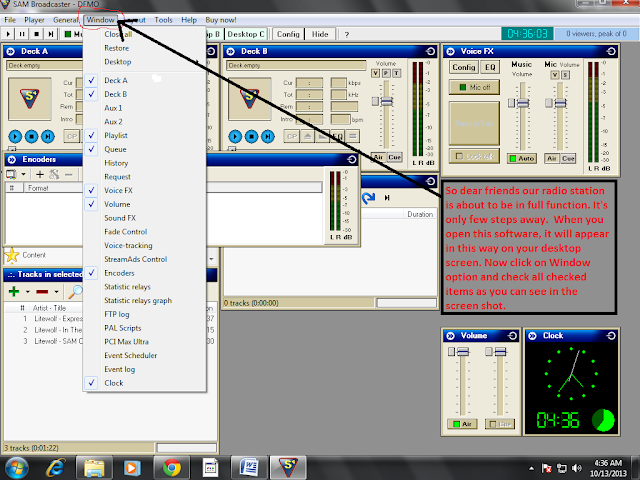The height and width of the screenshot is (480, 640).
Task: Click the Deck B CP button
Action: tap(292, 136)
